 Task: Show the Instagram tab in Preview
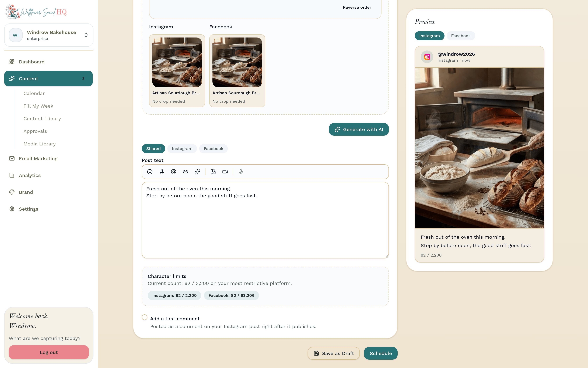(x=429, y=36)
